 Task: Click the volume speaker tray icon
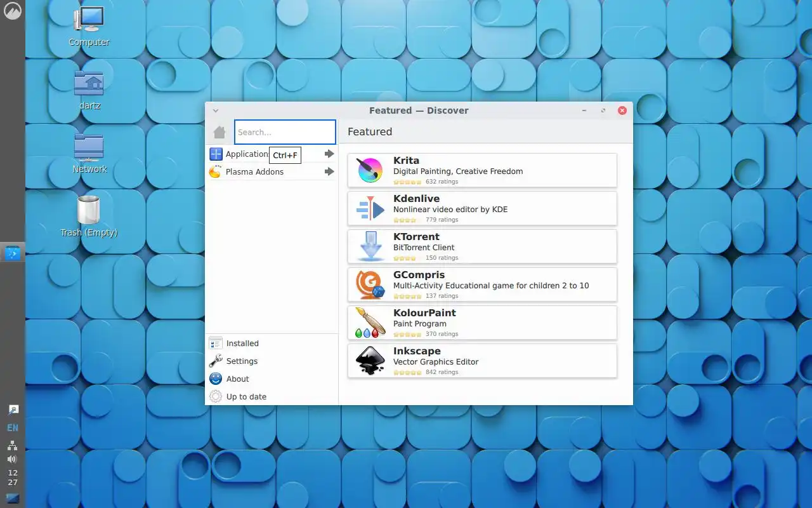13,459
